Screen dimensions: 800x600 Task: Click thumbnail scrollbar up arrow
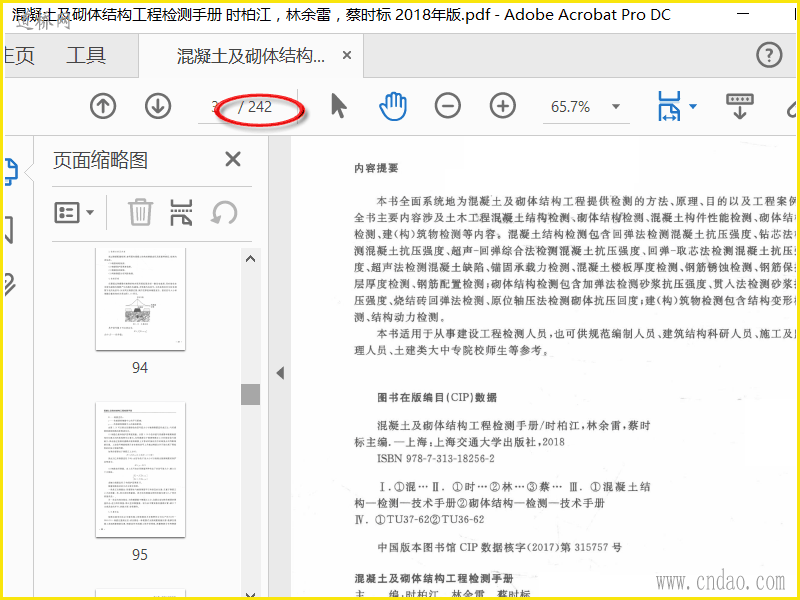click(251, 259)
